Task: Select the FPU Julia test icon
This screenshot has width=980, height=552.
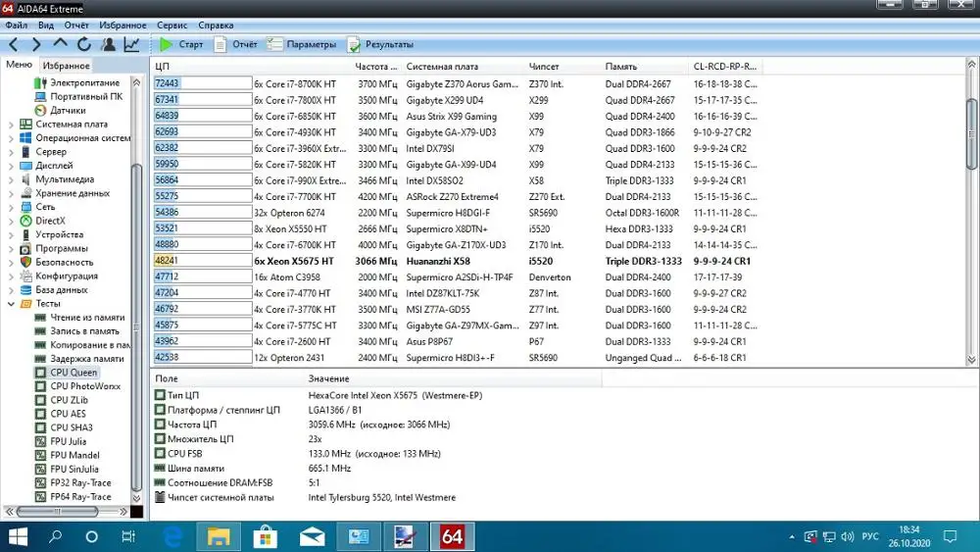Action: [x=40, y=441]
